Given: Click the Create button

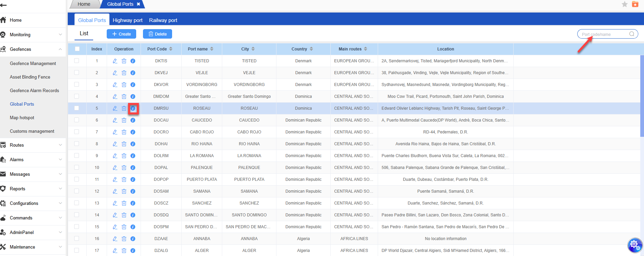Looking at the screenshot, I should [x=121, y=34].
